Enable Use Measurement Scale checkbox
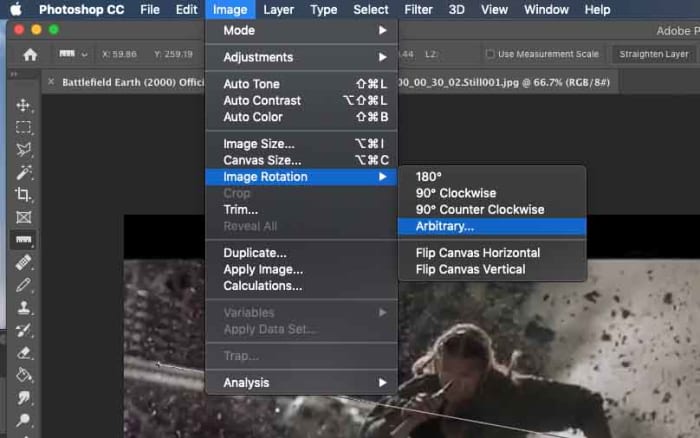The width and height of the screenshot is (700, 438). coord(490,54)
